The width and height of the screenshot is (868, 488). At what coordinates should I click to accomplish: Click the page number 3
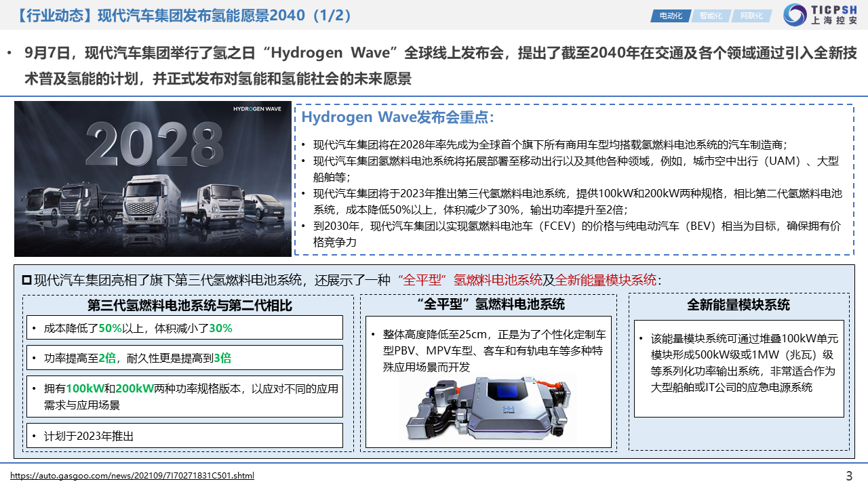tap(849, 475)
